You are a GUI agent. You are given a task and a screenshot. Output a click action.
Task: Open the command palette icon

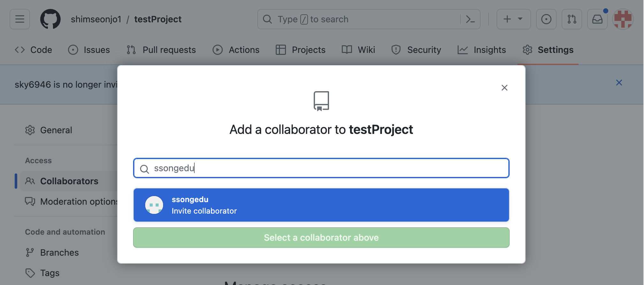[470, 19]
